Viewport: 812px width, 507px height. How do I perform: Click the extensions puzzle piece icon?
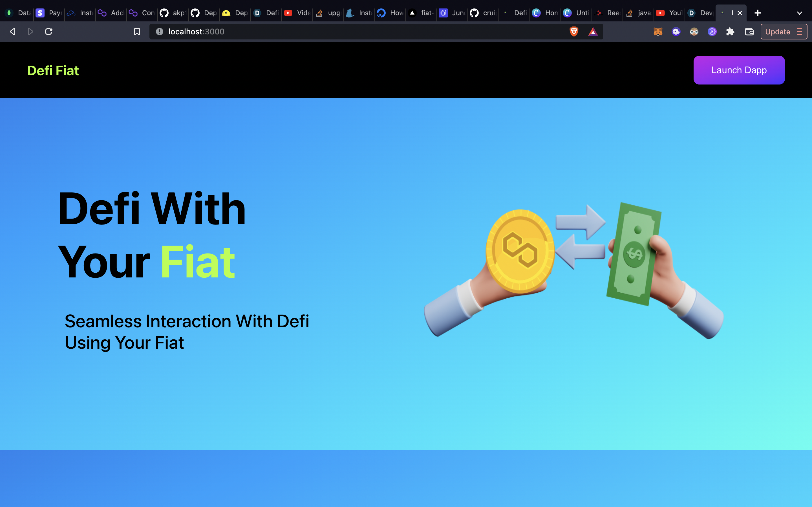tap(730, 32)
